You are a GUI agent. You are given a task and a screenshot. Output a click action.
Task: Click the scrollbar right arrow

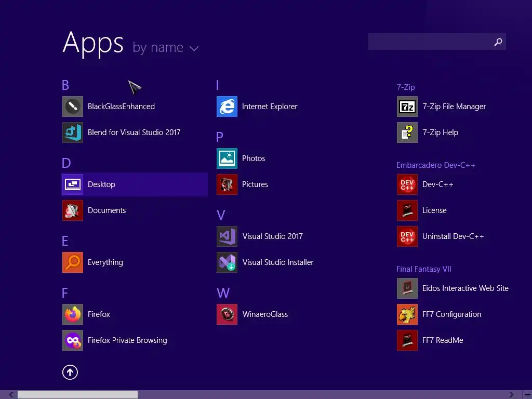coord(511,395)
